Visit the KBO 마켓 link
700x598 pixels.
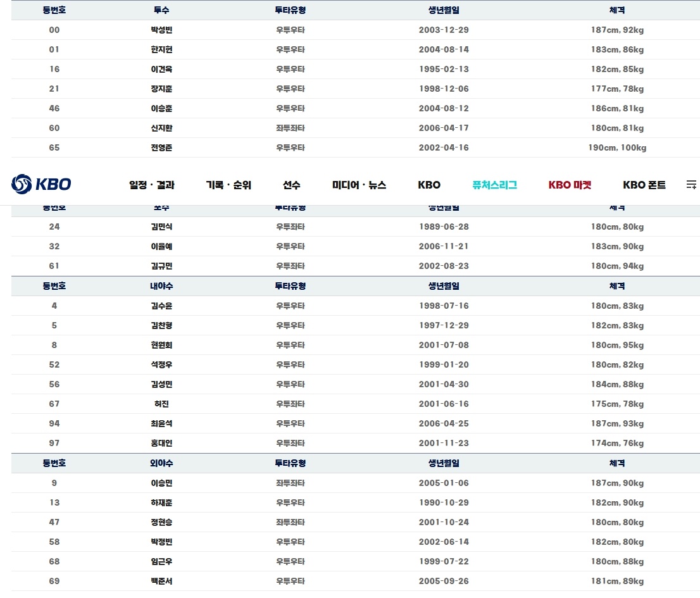[x=570, y=185]
